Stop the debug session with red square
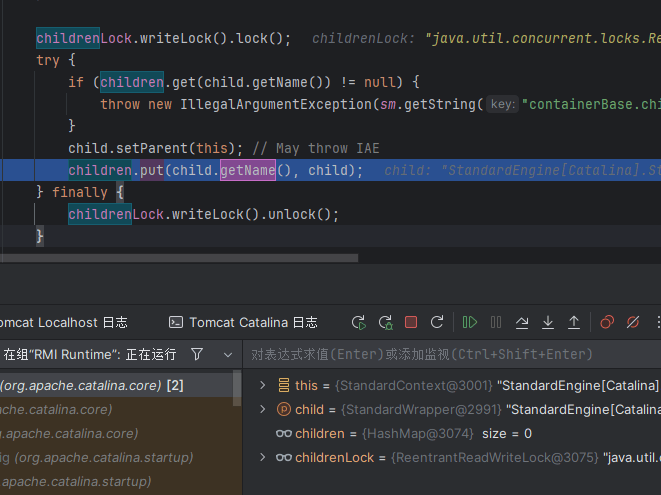This screenshot has width=661, height=495. point(411,322)
